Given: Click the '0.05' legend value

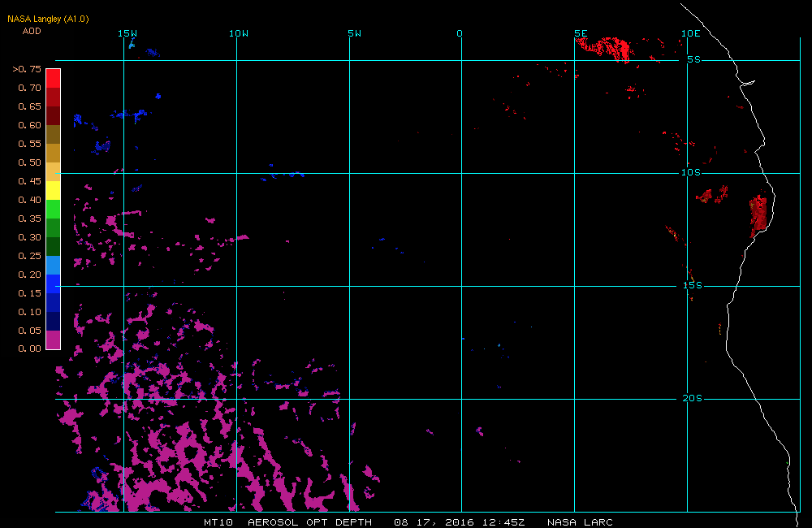Looking at the screenshot, I should (29, 331).
